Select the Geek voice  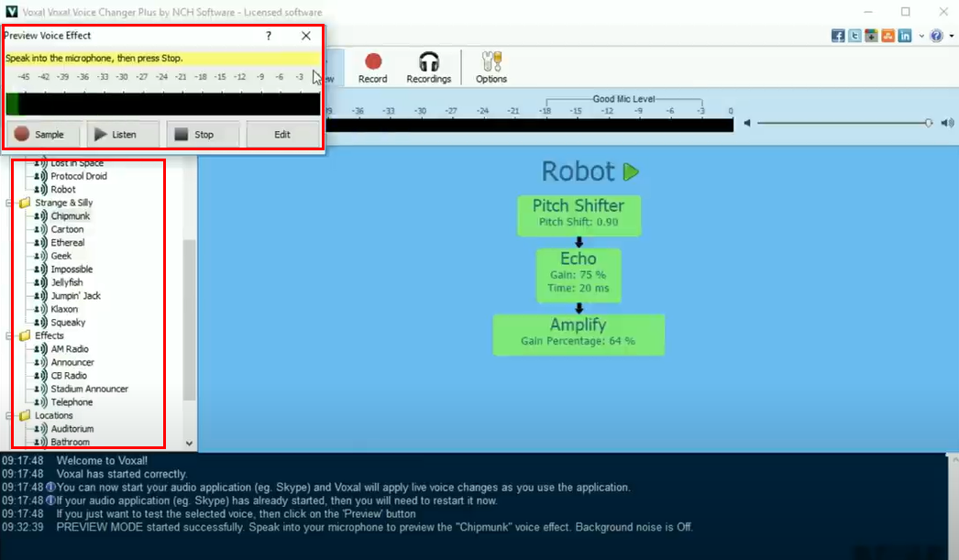(x=61, y=256)
